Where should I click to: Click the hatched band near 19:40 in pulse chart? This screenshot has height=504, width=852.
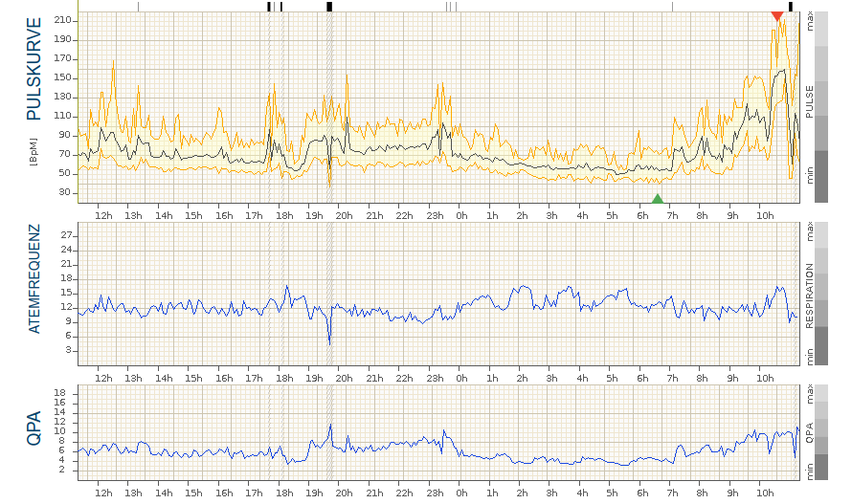coord(329,107)
